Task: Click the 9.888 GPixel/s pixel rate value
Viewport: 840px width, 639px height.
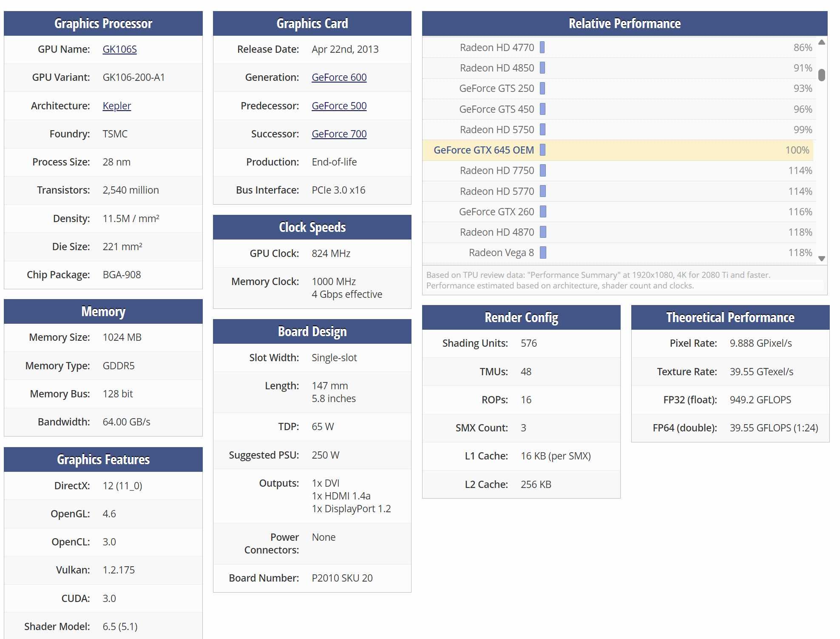Action: [x=761, y=343]
